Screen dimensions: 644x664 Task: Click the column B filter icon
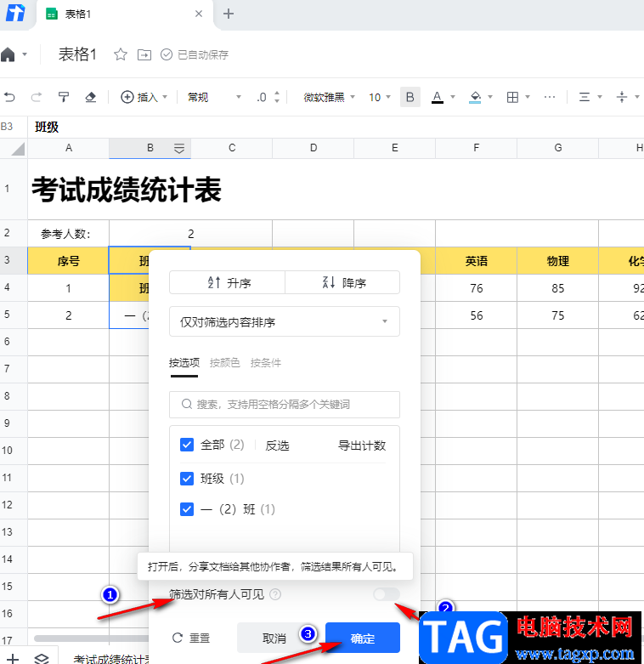(x=179, y=148)
